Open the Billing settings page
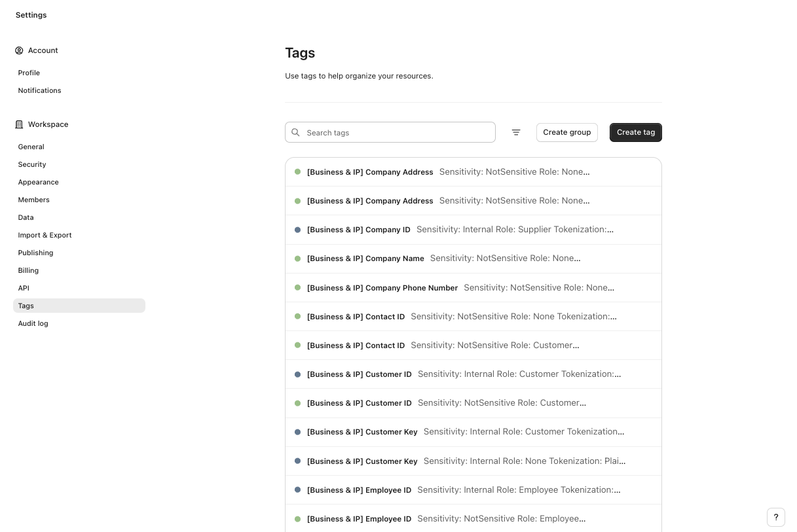The image size is (797, 532). [x=28, y=270]
